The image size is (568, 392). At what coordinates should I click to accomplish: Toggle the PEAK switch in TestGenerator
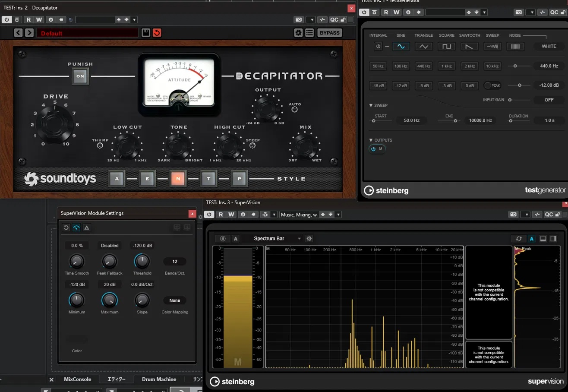(x=492, y=85)
